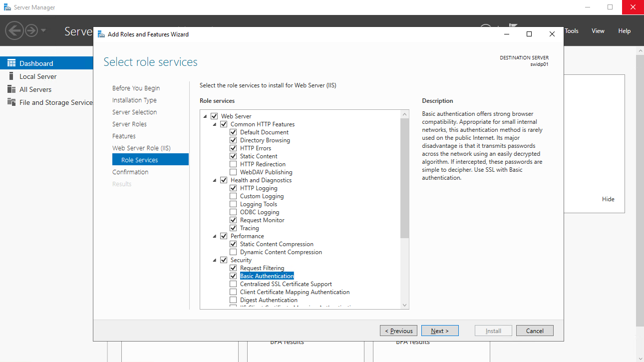Click the role services scrollbar down arrow
The height and width of the screenshot is (362, 644).
click(x=404, y=305)
